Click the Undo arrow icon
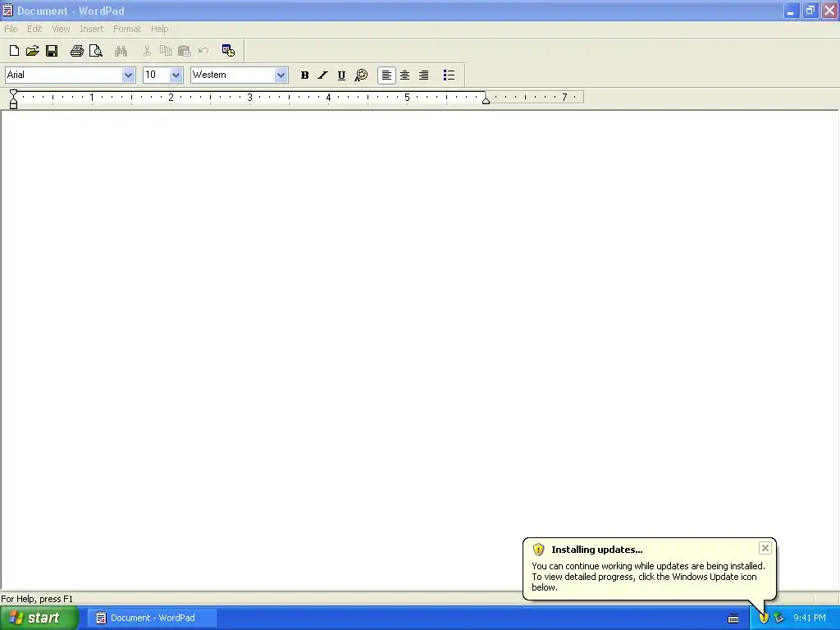 (x=203, y=51)
